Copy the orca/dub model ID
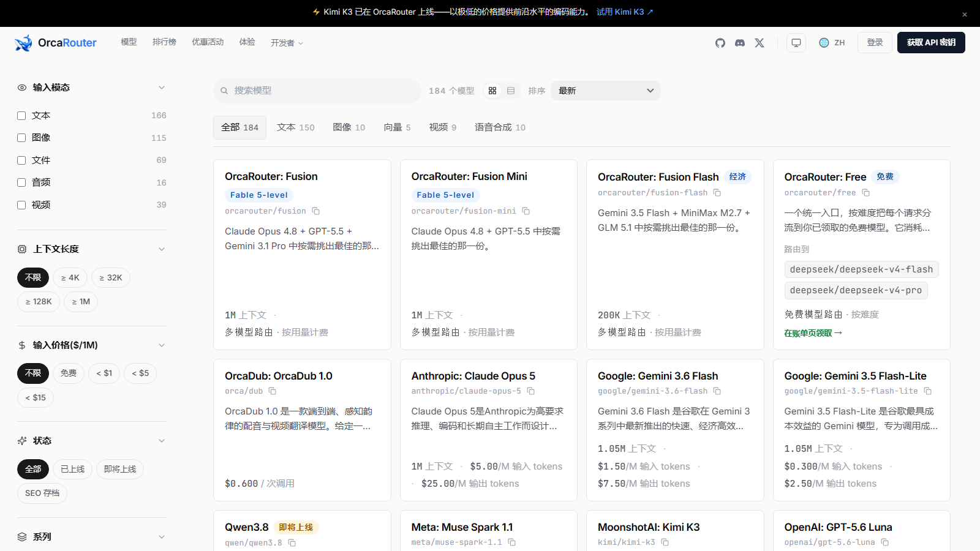Viewport: 980px width, 551px height. [273, 391]
